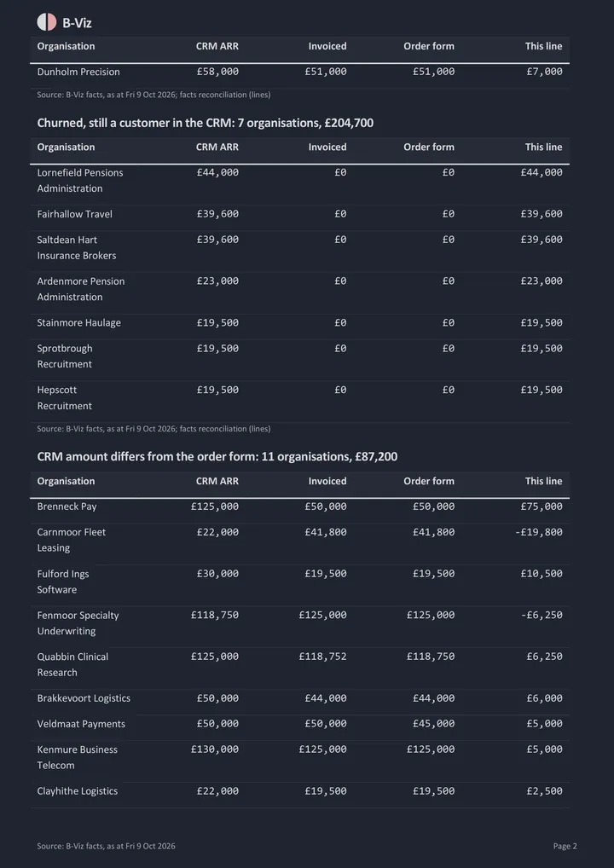Click Fenmoor's -£6,250 This line value
Image resolution: width=614 pixels, height=868 pixels.
coord(542,615)
